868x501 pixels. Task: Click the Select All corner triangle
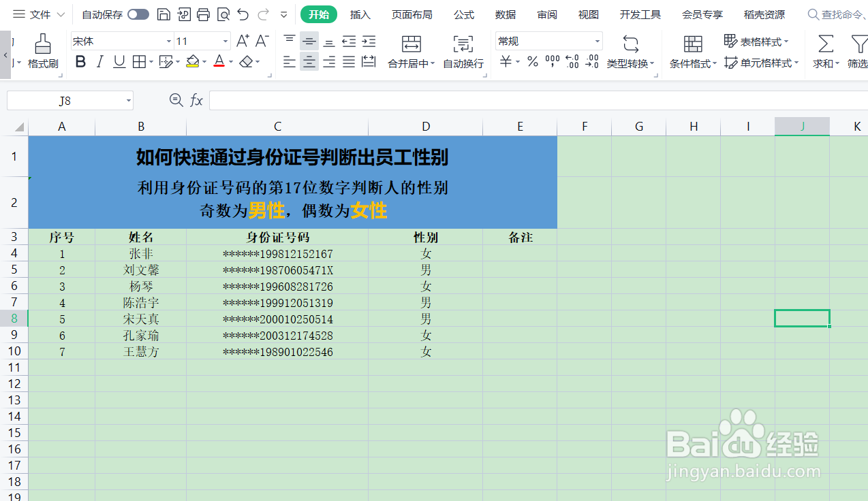18,127
